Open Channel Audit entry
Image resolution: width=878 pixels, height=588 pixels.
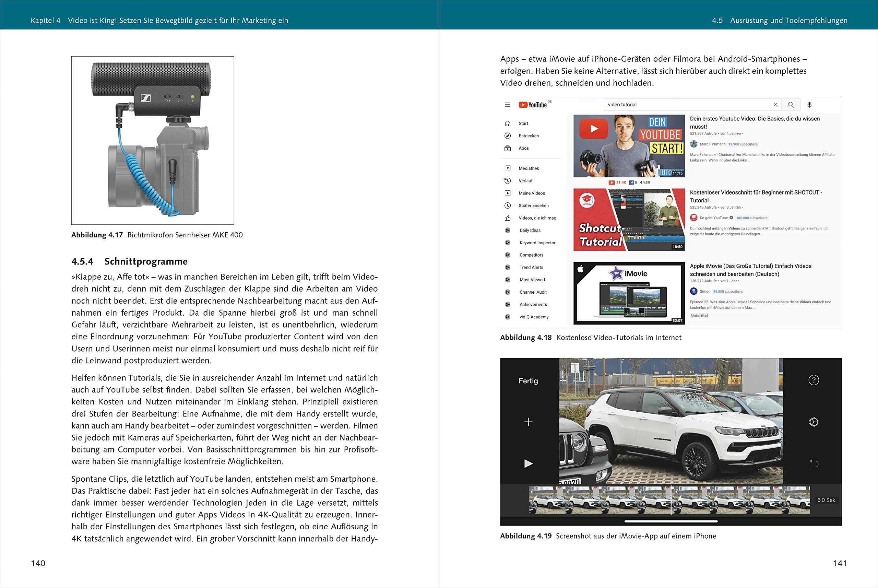pyautogui.click(x=533, y=292)
